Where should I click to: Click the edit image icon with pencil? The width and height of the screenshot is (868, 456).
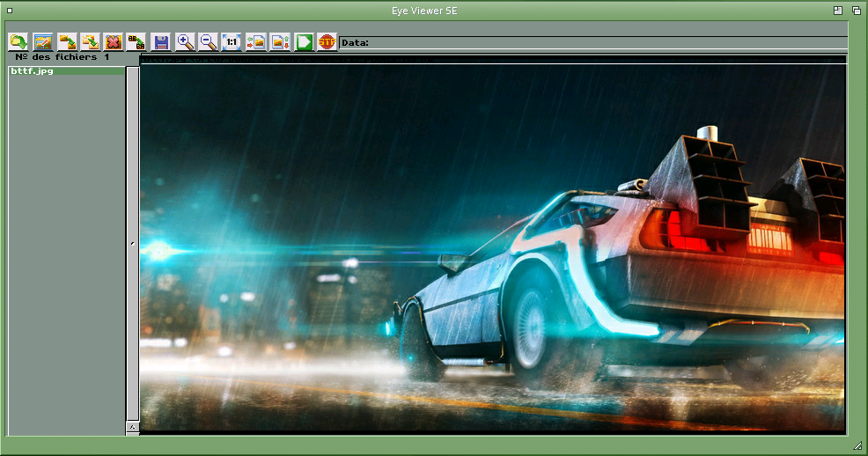coord(42,42)
